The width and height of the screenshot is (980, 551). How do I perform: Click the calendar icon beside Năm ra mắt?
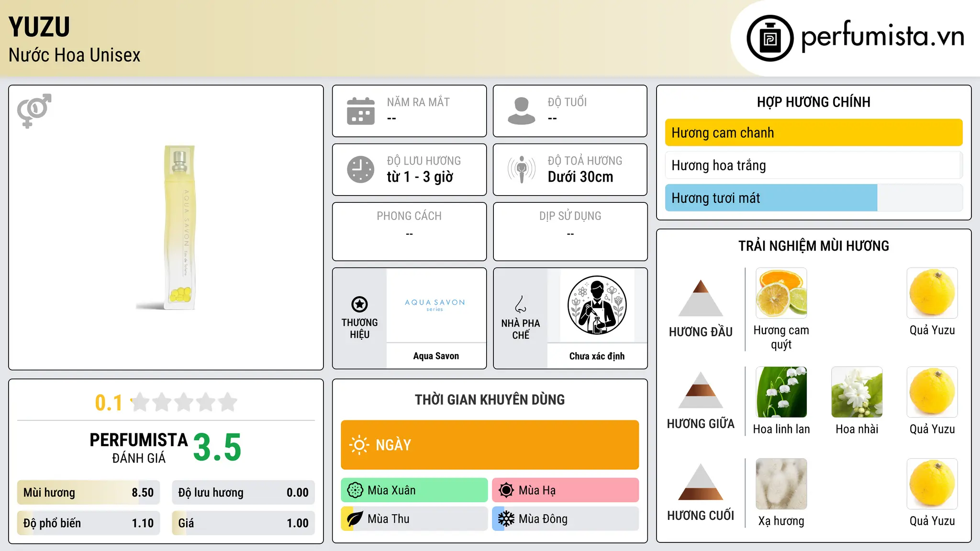click(x=361, y=111)
